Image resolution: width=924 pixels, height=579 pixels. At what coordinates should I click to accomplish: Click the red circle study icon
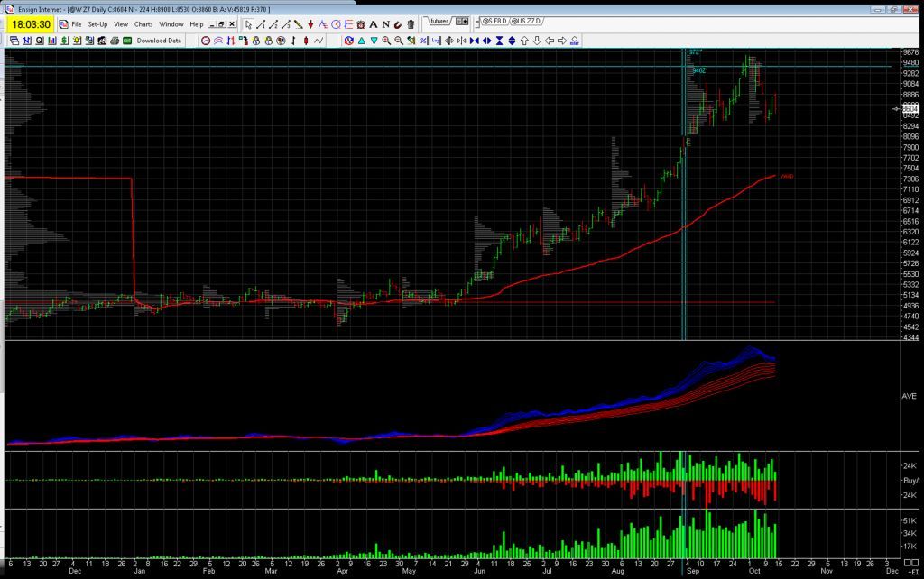point(206,41)
